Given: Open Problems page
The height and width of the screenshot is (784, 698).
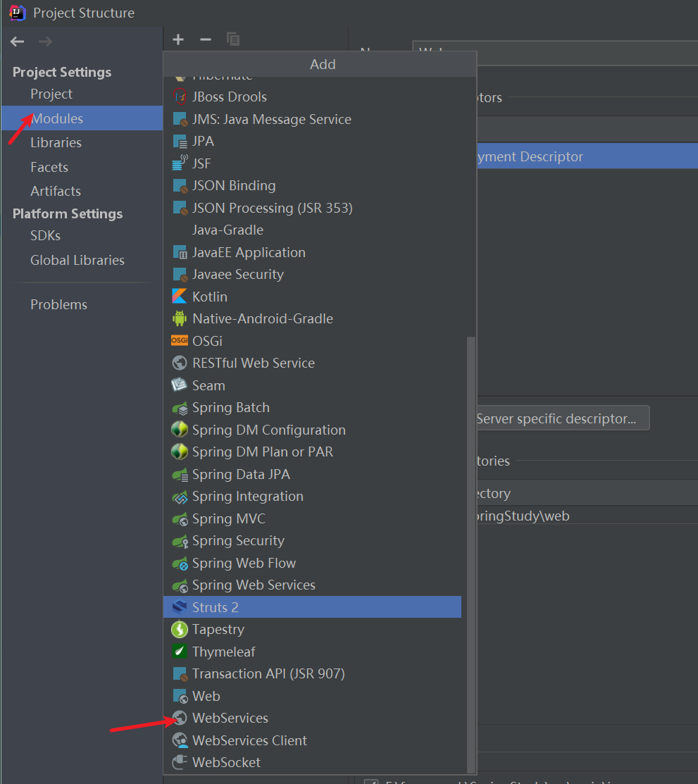Looking at the screenshot, I should click(58, 304).
